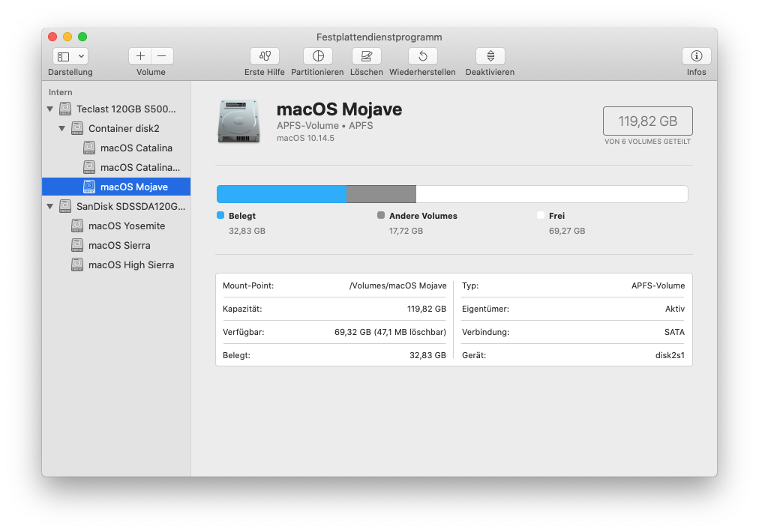Click the Verbindung value SATA

[674, 332]
